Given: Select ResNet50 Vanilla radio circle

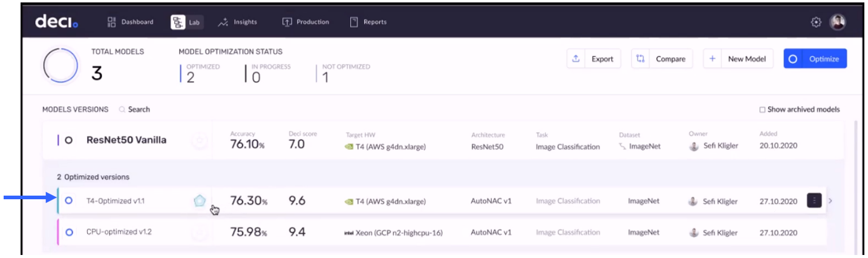Looking at the screenshot, I should (69, 140).
